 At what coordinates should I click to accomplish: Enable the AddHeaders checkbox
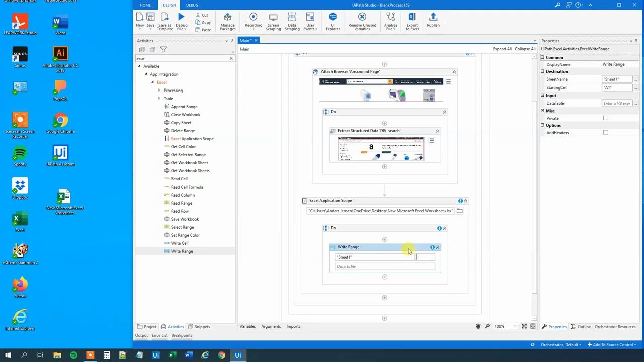pos(606,133)
